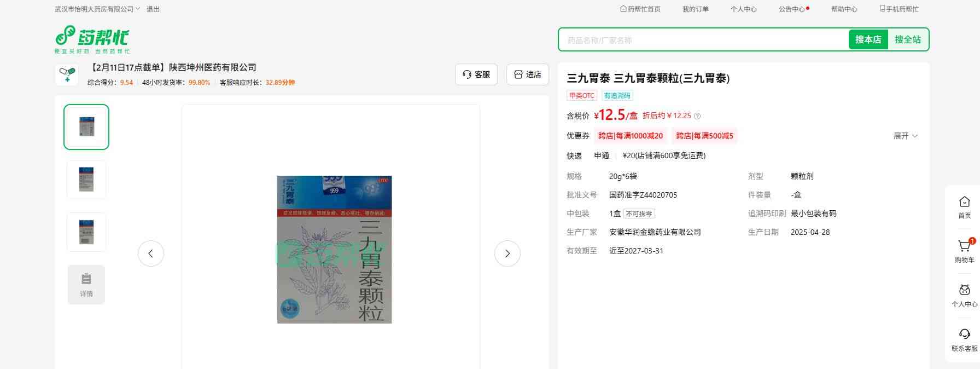
Task: Click the 搜全站 search button
Action: pyautogui.click(x=907, y=39)
